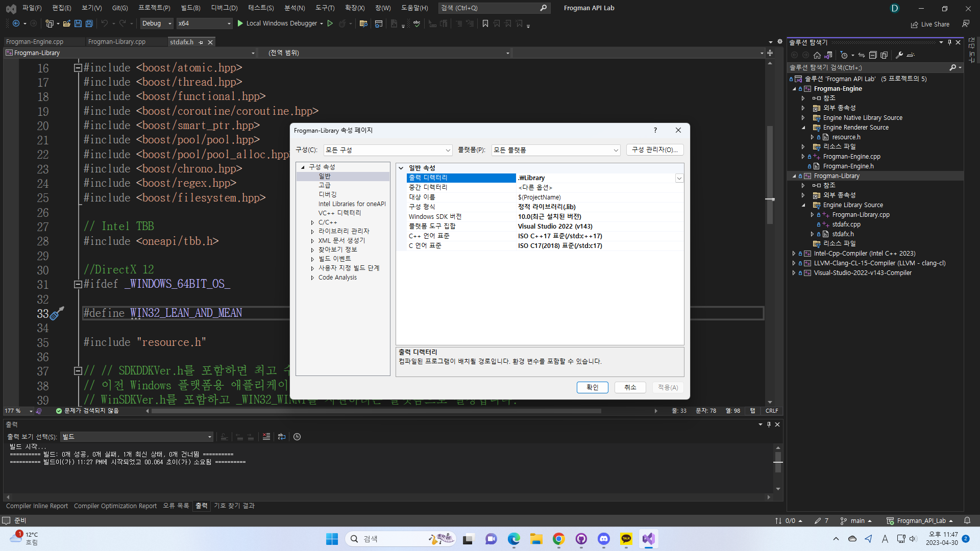
Task: Open x64 platform dropdown
Action: click(x=204, y=23)
